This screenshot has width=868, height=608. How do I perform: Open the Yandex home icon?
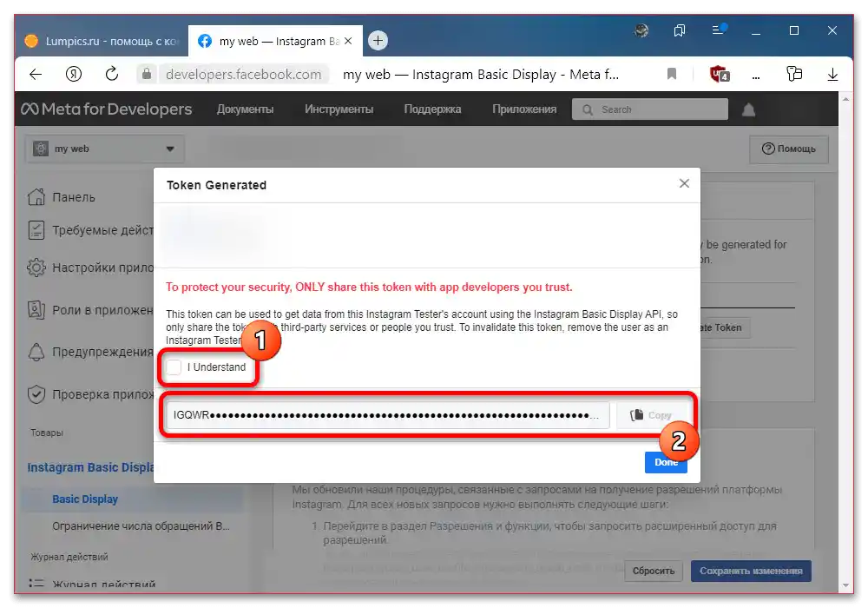(x=74, y=74)
